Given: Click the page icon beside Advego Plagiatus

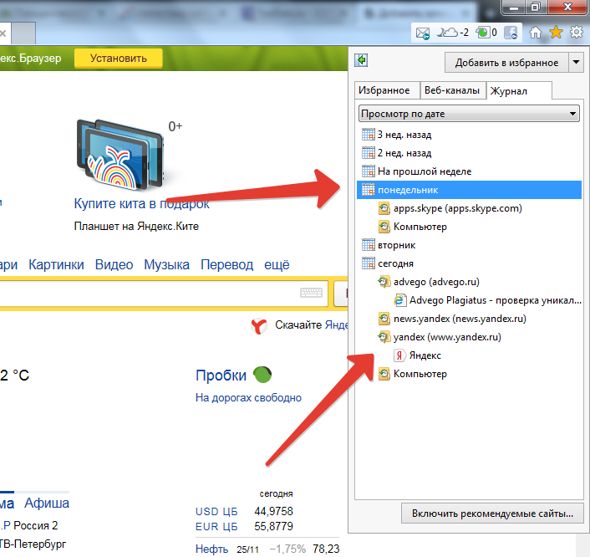Looking at the screenshot, I should 400,300.
